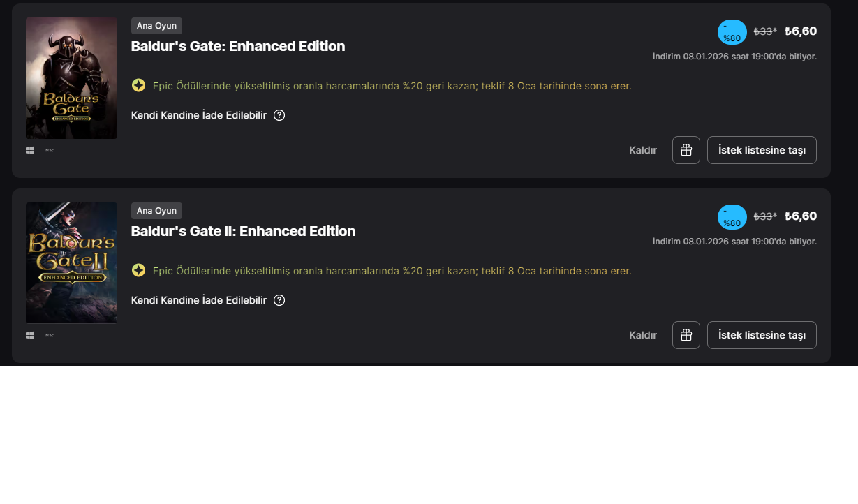
Task: Move Baldur's Gate: Enhanced Edition to wishlist
Action: (762, 150)
